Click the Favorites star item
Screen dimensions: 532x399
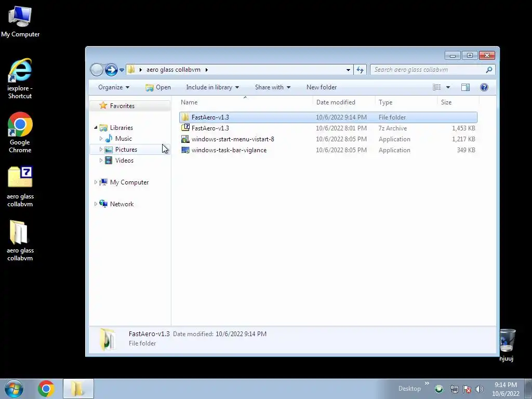(x=130, y=106)
